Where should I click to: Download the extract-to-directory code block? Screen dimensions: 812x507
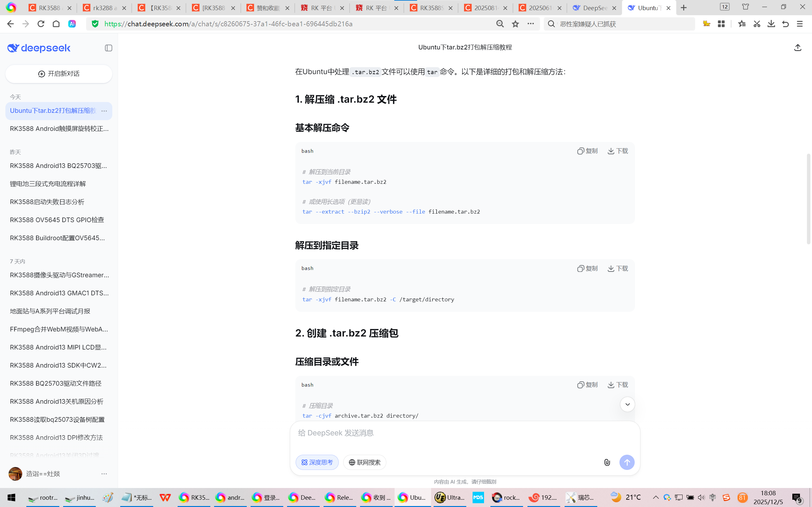618,268
